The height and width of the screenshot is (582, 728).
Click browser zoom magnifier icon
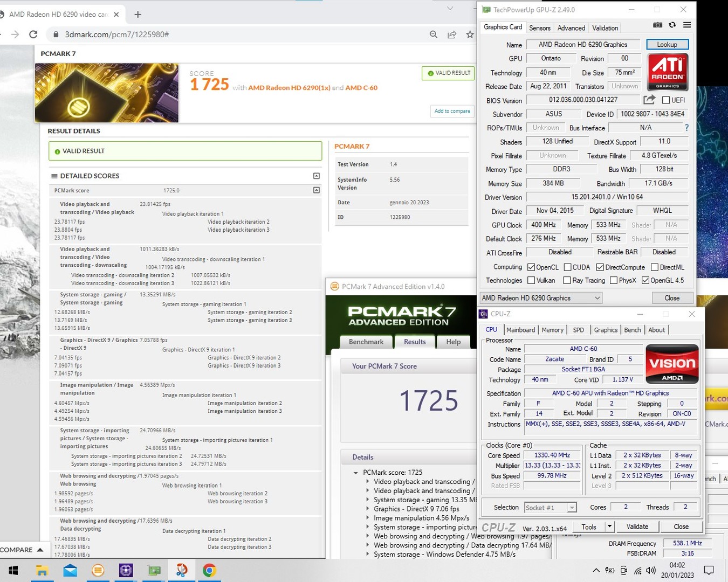pos(434,34)
